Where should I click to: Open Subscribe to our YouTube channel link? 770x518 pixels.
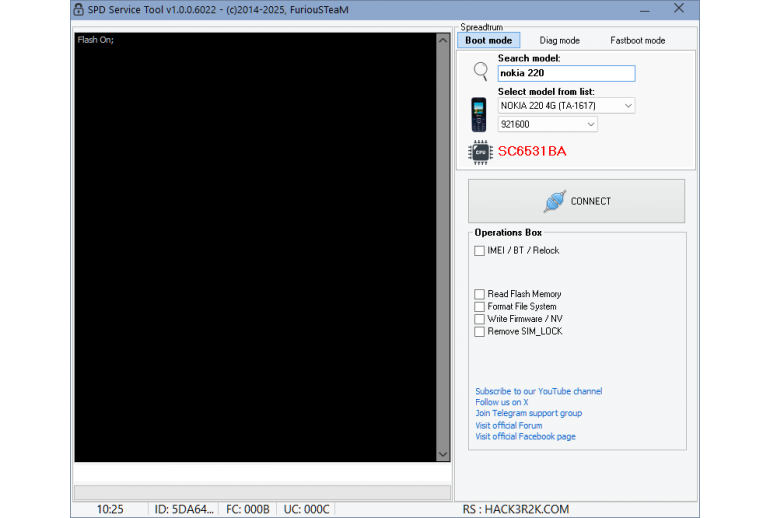pos(538,391)
